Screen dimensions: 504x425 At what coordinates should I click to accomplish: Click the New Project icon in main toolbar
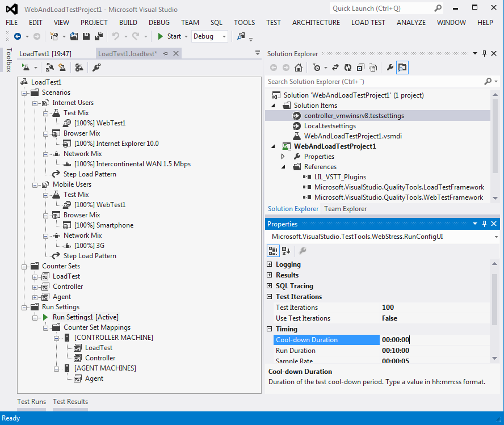point(54,36)
